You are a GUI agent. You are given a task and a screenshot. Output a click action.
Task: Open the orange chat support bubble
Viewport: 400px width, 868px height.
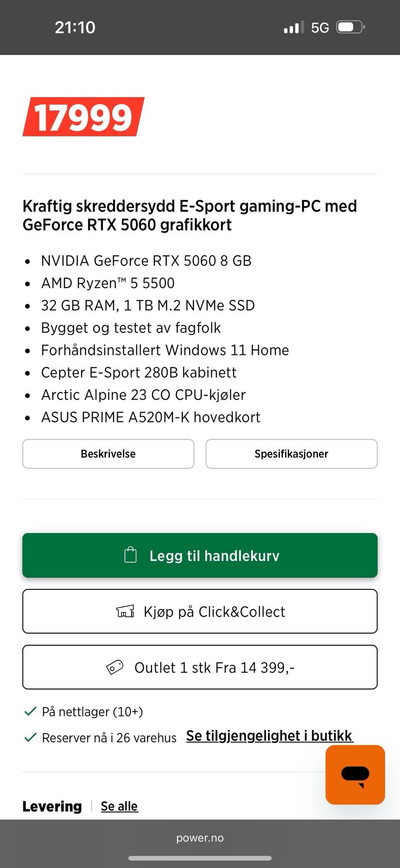[355, 775]
